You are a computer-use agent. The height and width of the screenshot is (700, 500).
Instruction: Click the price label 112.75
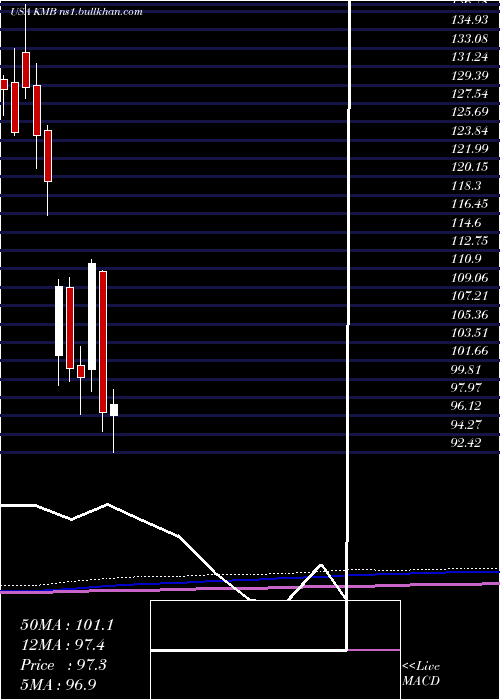(x=469, y=241)
